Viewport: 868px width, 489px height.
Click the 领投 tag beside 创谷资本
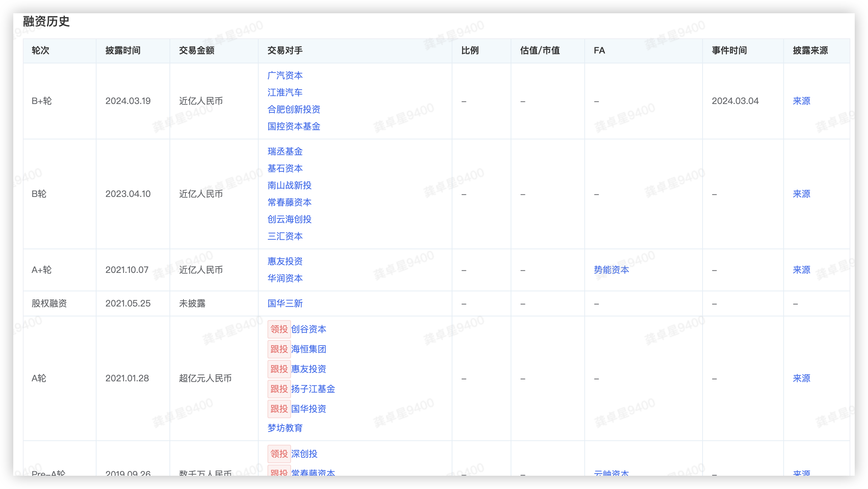click(279, 329)
